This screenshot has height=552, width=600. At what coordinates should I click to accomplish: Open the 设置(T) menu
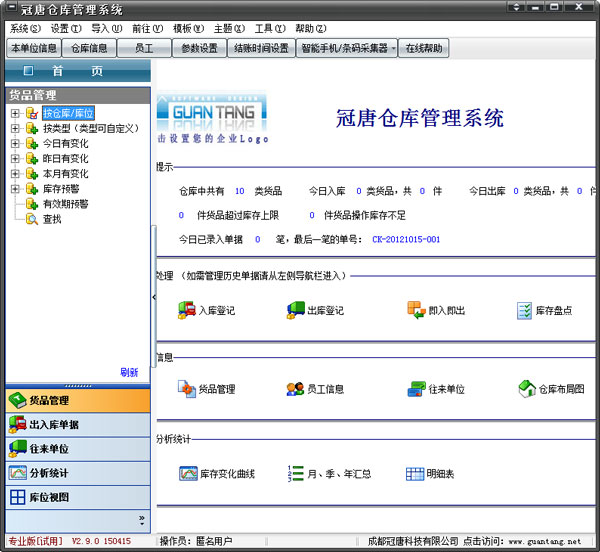click(66, 29)
